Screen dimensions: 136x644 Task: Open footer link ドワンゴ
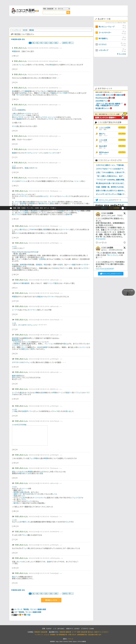click(x=70, y=639)
